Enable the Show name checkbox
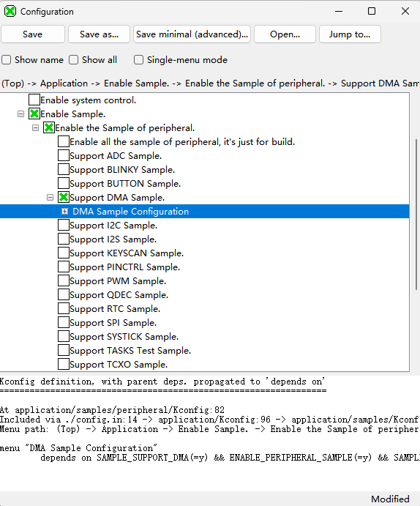 tap(7, 60)
